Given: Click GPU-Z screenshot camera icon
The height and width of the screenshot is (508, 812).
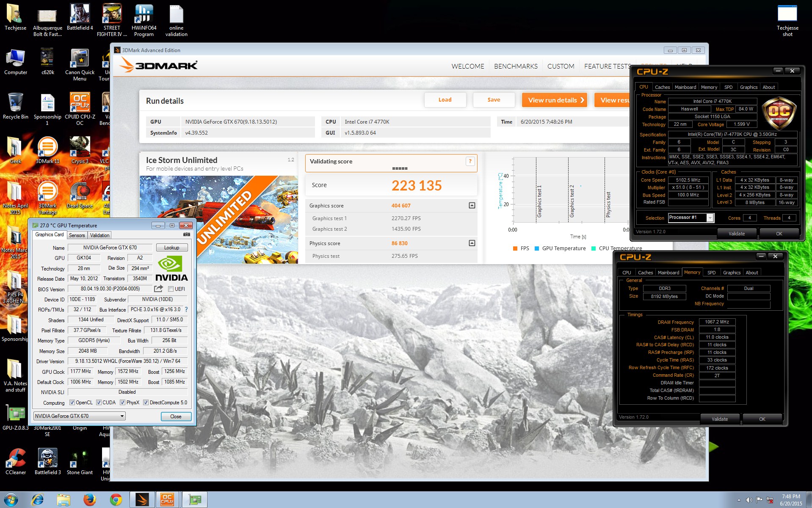Looking at the screenshot, I should click(186, 235).
